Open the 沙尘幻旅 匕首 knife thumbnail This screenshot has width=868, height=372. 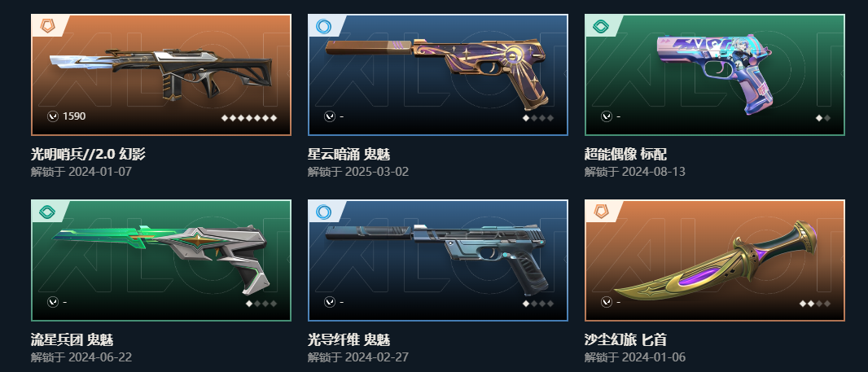pos(715,259)
